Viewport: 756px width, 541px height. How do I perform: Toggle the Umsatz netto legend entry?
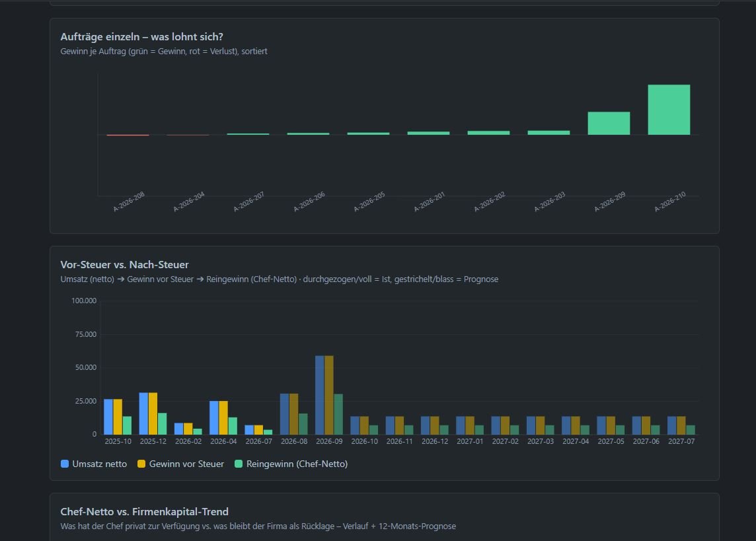(x=94, y=464)
